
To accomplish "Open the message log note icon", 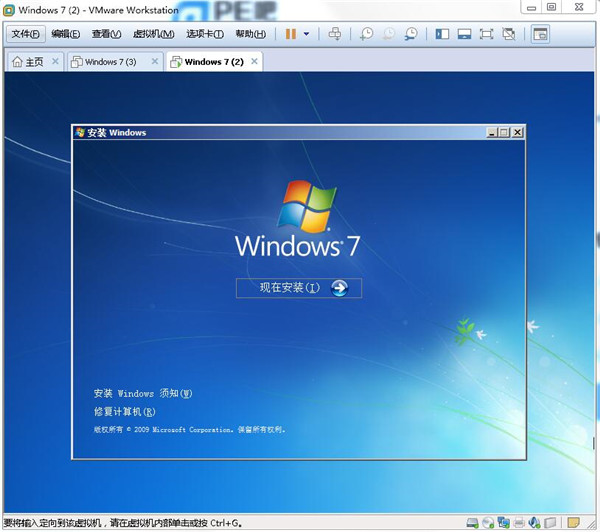I will (573, 522).
